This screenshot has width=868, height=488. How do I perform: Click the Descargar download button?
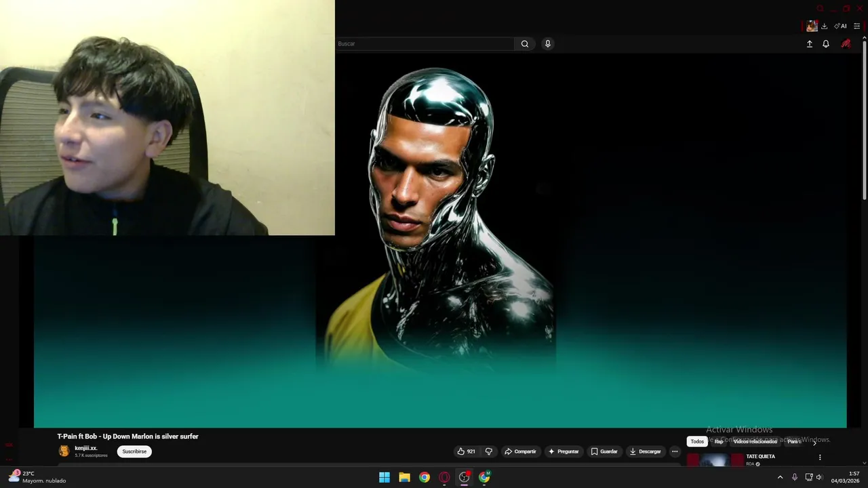(645, 451)
